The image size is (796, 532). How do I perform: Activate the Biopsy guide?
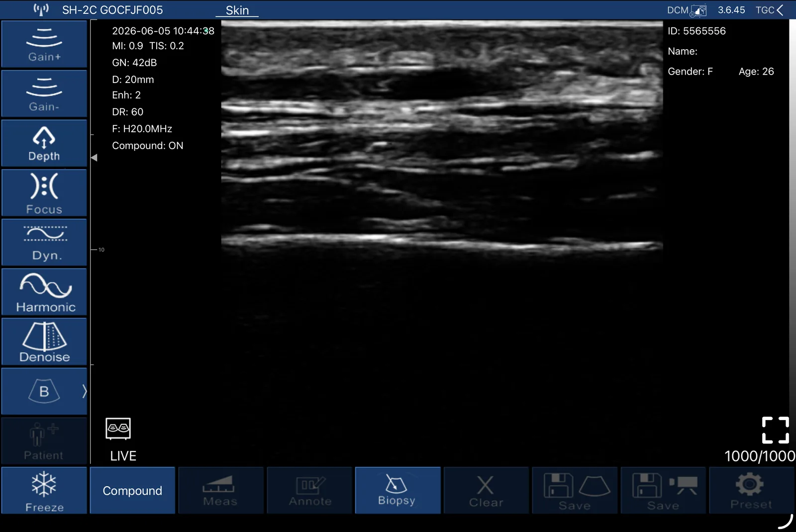[398, 491]
